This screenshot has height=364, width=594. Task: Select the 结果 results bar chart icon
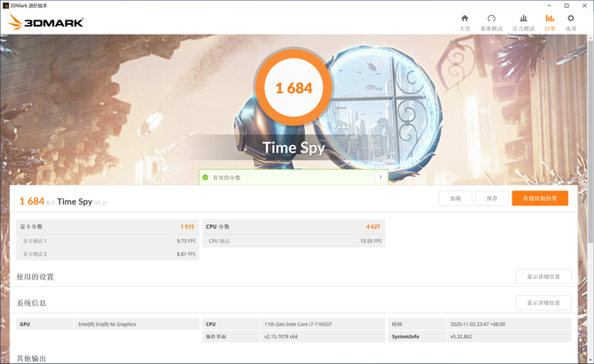550,19
